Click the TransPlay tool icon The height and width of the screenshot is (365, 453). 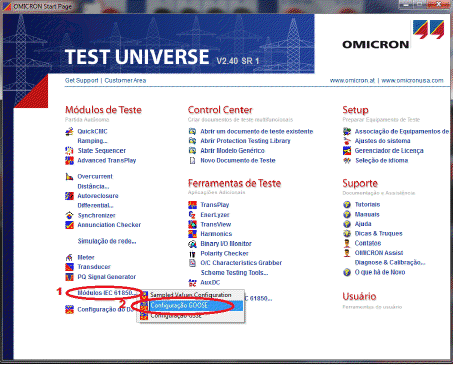coord(192,205)
